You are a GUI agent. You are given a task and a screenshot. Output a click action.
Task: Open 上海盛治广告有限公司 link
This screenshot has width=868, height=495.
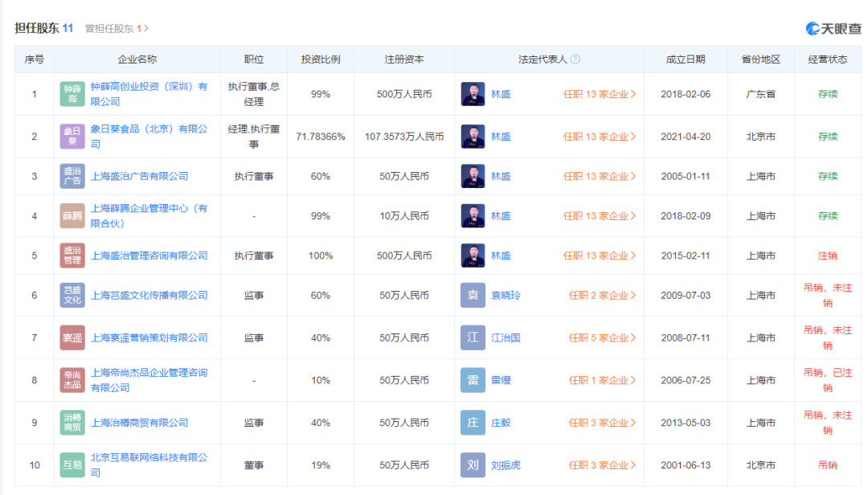(140, 176)
